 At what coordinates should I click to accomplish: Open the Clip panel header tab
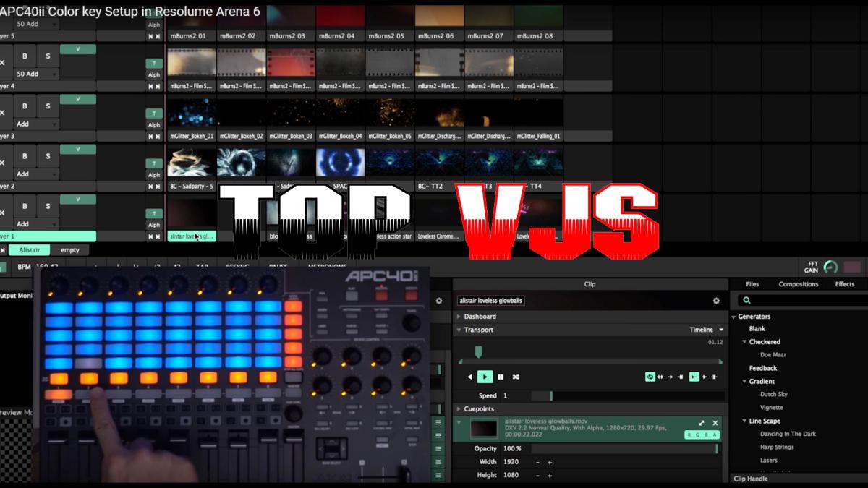(x=590, y=284)
